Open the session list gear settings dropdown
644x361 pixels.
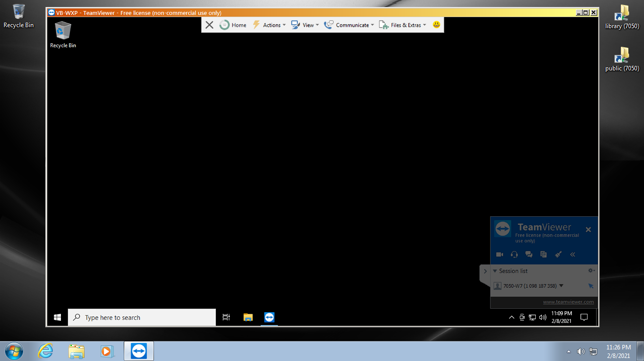[x=591, y=270]
